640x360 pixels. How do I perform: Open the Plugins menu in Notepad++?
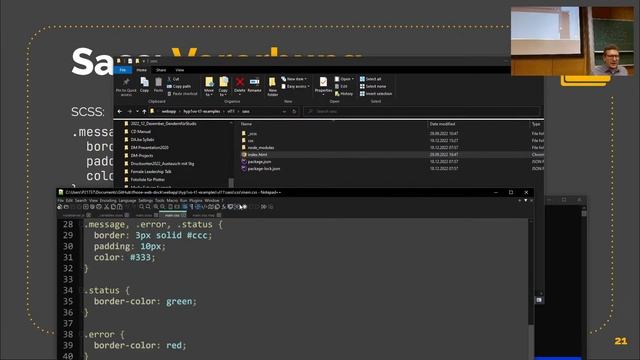click(x=196, y=200)
